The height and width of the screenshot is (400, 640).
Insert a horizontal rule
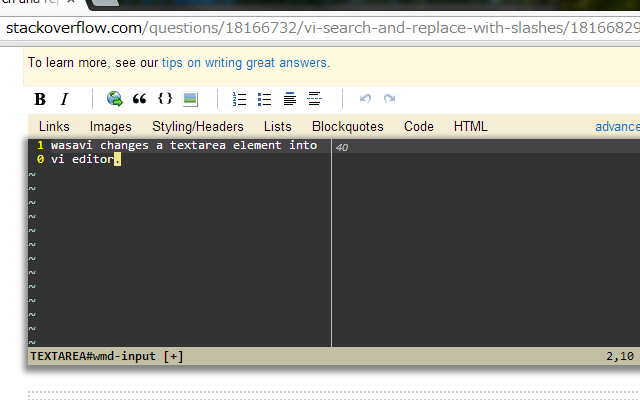click(314, 99)
